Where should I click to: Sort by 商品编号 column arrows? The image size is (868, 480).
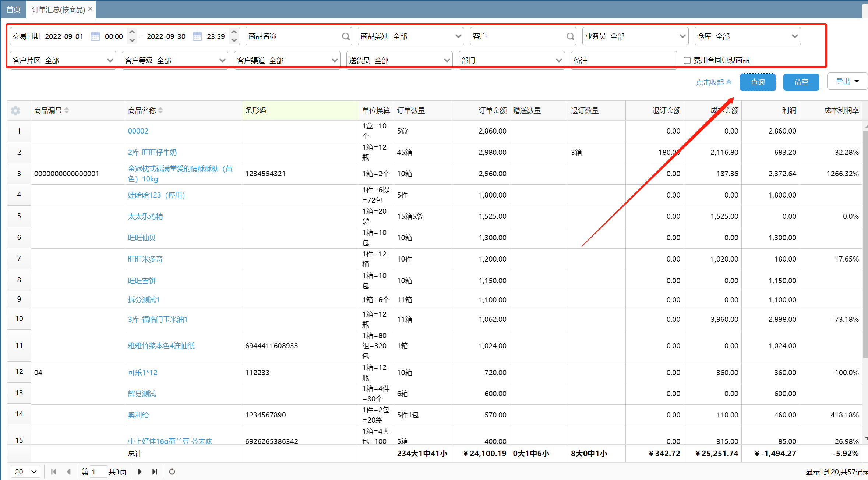pyautogui.click(x=67, y=110)
